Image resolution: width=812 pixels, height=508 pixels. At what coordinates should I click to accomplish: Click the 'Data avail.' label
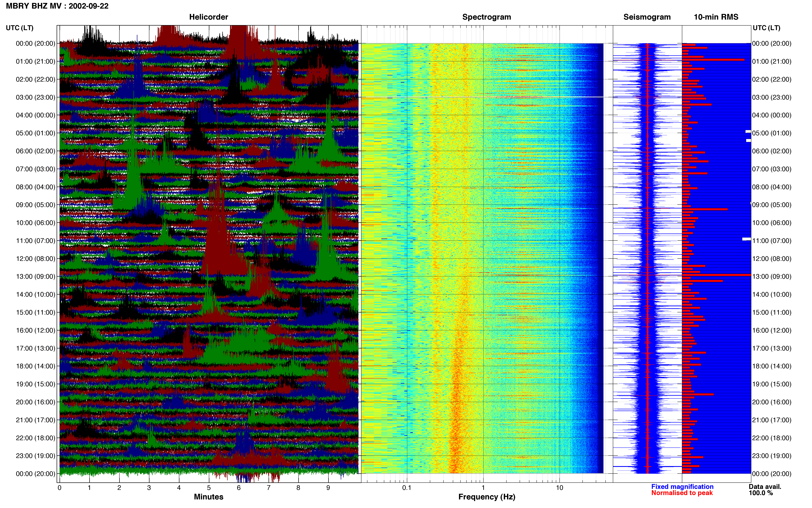[765, 486]
